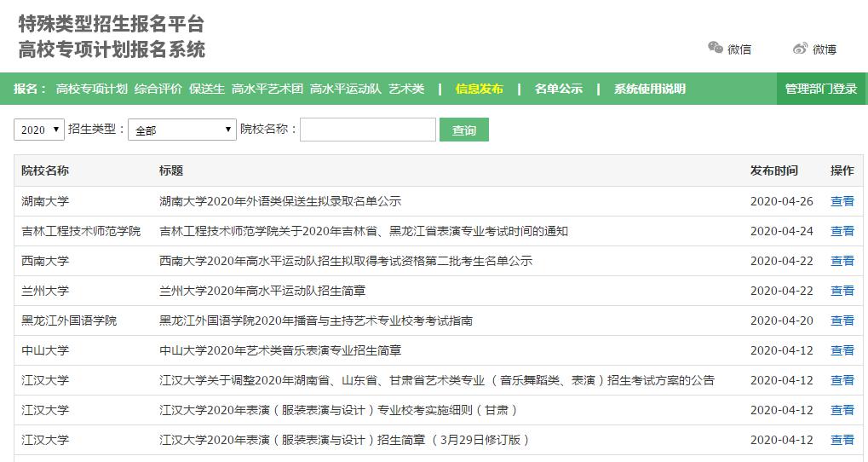The width and height of the screenshot is (868, 462).
Task: Click the 管理部门登录 button
Action: [x=821, y=89]
